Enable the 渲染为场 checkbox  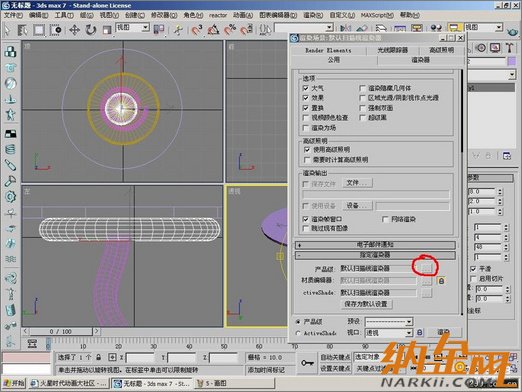pos(305,128)
